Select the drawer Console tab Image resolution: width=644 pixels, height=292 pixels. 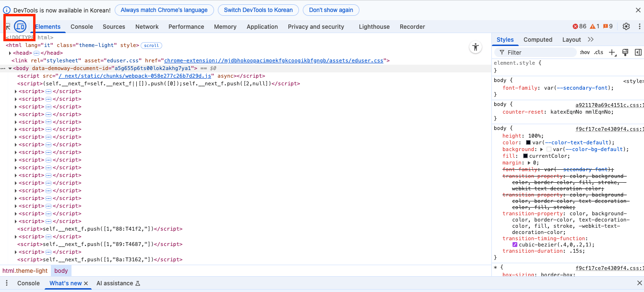pos(28,283)
